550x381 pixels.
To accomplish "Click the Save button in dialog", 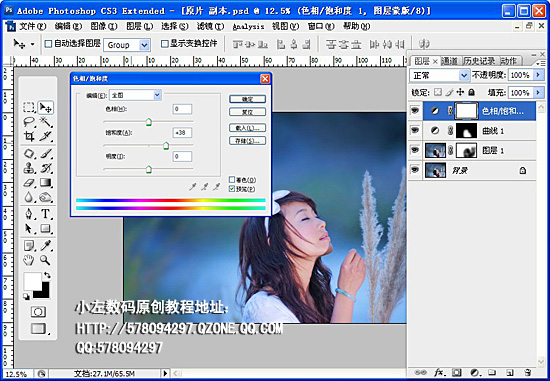I will pyautogui.click(x=247, y=141).
